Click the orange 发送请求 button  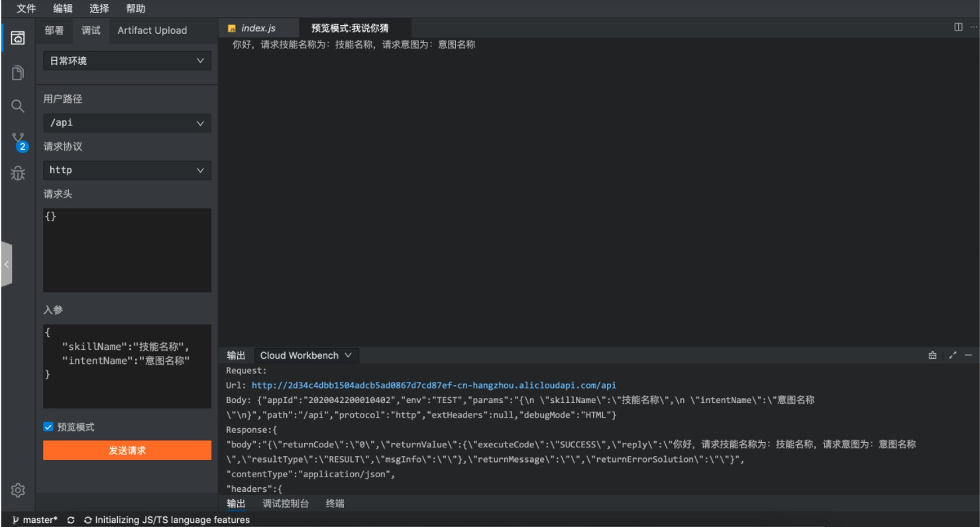[x=127, y=451]
